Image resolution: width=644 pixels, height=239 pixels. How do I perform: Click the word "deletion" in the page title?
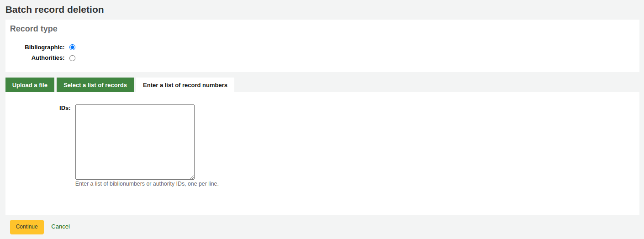pyautogui.click(x=87, y=10)
